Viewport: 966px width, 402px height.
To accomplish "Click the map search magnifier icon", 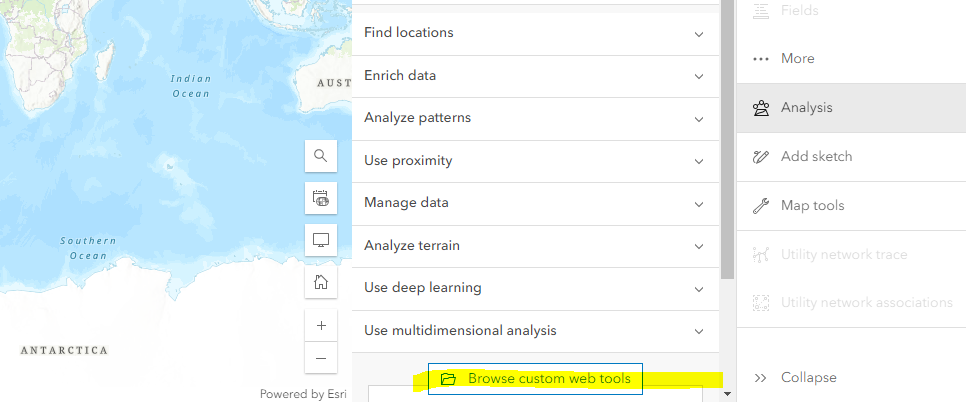I will (x=321, y=156).
